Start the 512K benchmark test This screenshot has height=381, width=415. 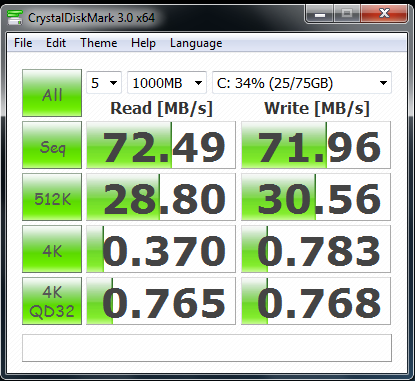tap(52, 197)
